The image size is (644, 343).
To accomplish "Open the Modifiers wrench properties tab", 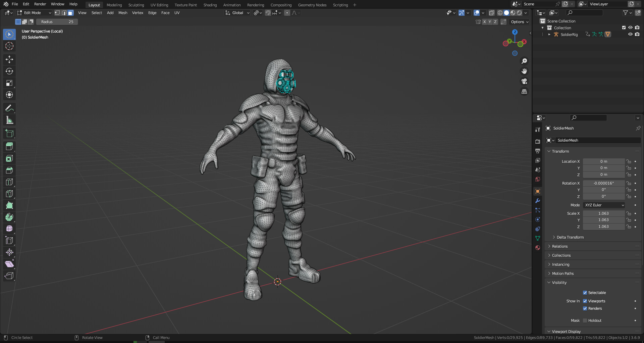I will [538, 201].
